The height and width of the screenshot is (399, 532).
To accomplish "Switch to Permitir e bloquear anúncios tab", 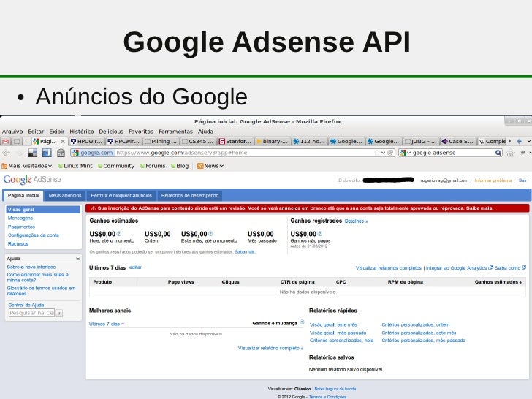I will point(121,195).
